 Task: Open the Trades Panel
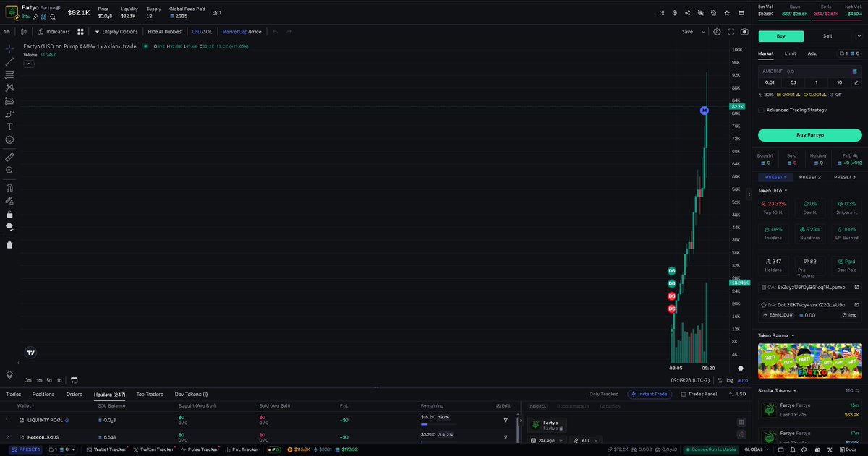coord(698,394)
